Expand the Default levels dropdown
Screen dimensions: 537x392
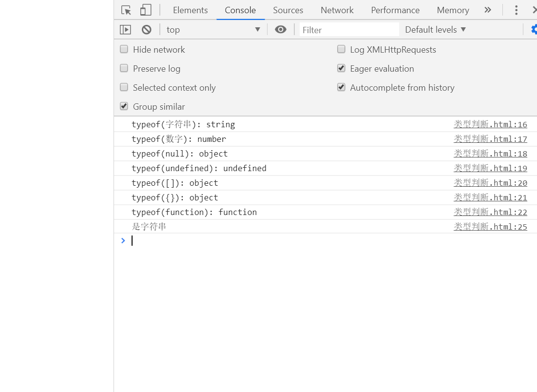pyautogui.click(x=435, y=30)
